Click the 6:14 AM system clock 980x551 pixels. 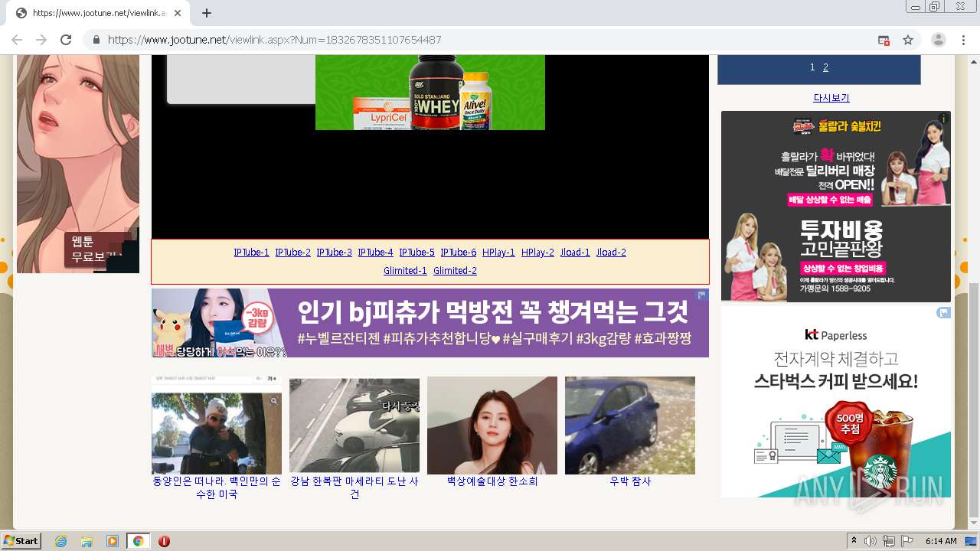point(941,541)
